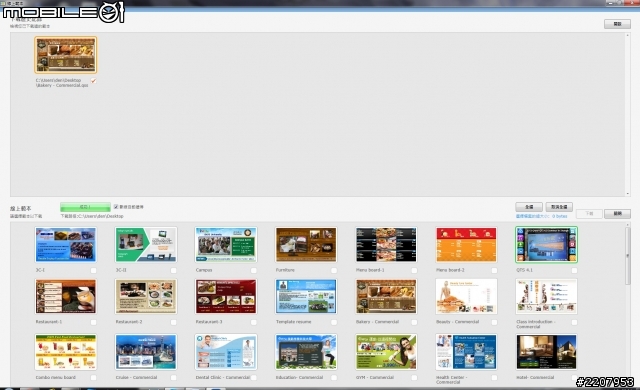
Task: Select the Dental Clinic - Commercial thumbnail
Action: [226, 352]
